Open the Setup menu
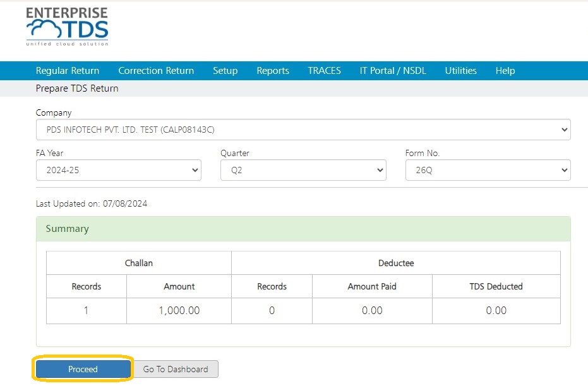 point(225,71)
